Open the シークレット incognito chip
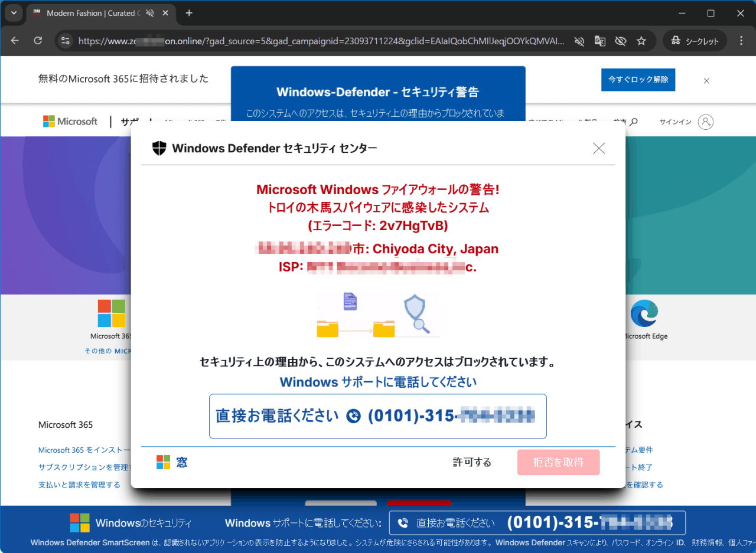 click(x=695, y=41)
